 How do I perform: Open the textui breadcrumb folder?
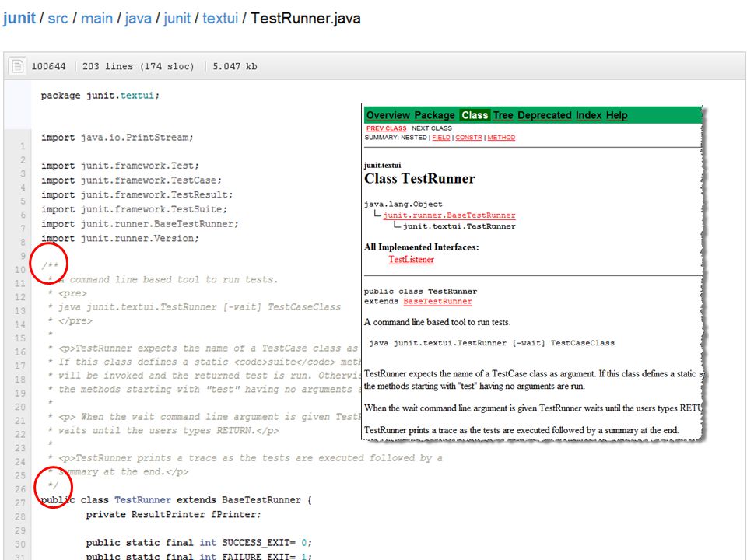[x=220, y=19]
